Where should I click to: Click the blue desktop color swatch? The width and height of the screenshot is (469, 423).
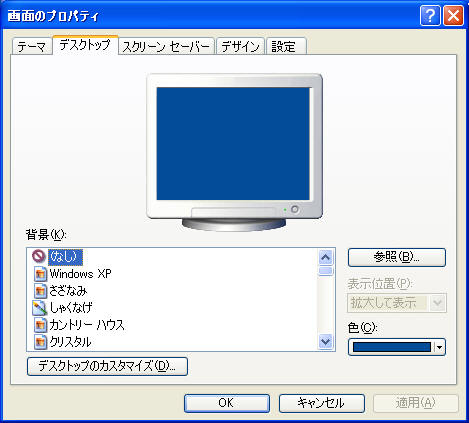click(x=392, y=347)
